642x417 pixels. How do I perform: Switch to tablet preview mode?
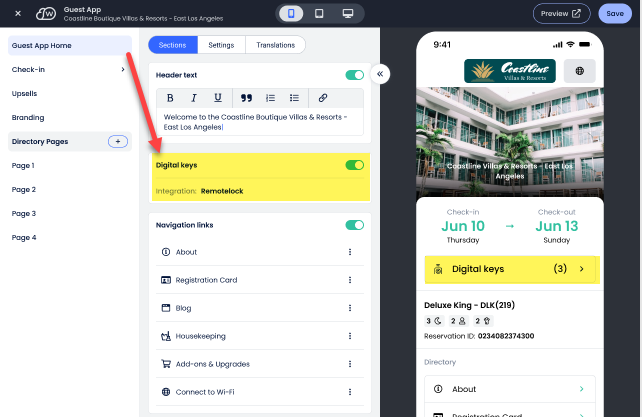[319, 14]
